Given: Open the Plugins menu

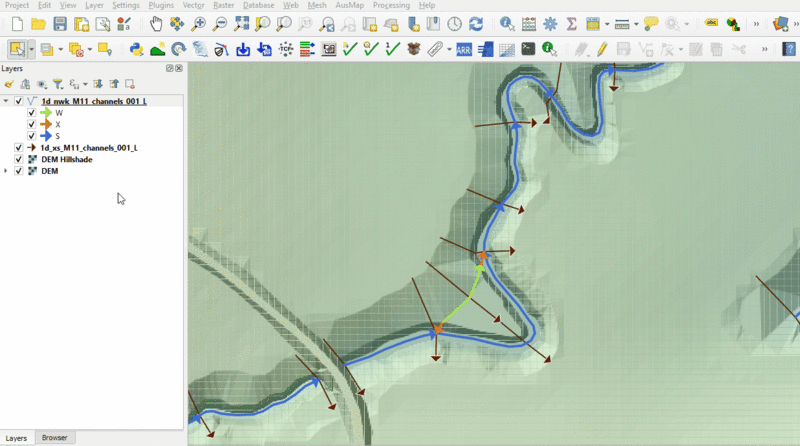Looking at the screenshot, I should 161,5.
